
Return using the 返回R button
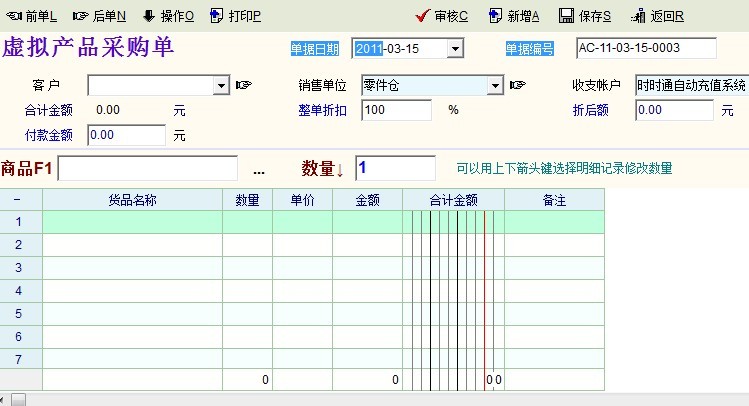[658, 16]
